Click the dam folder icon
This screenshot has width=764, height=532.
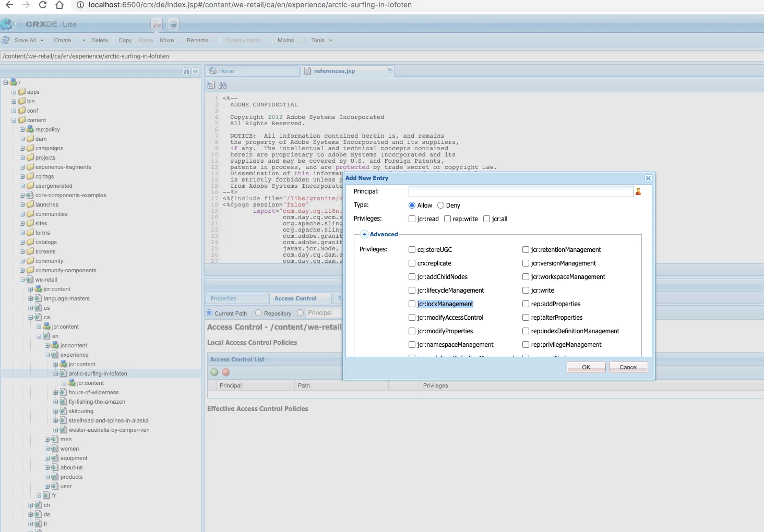point(30,139)
